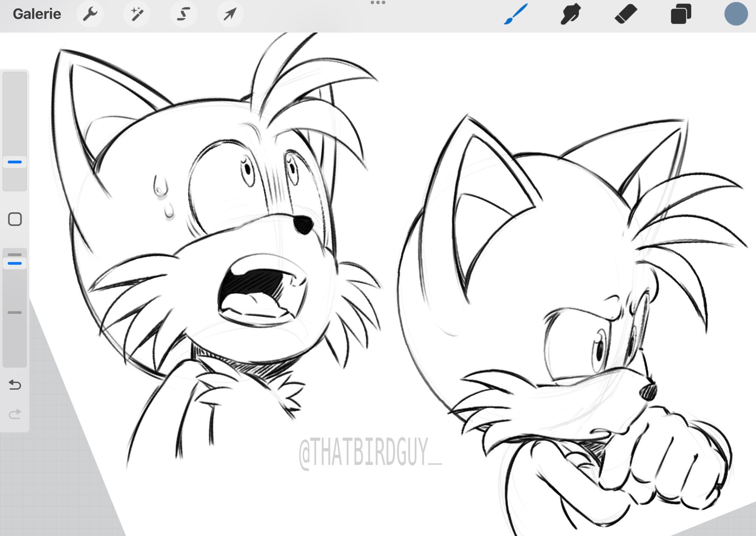Select the Eraser tool

click(x=626, y=14)
